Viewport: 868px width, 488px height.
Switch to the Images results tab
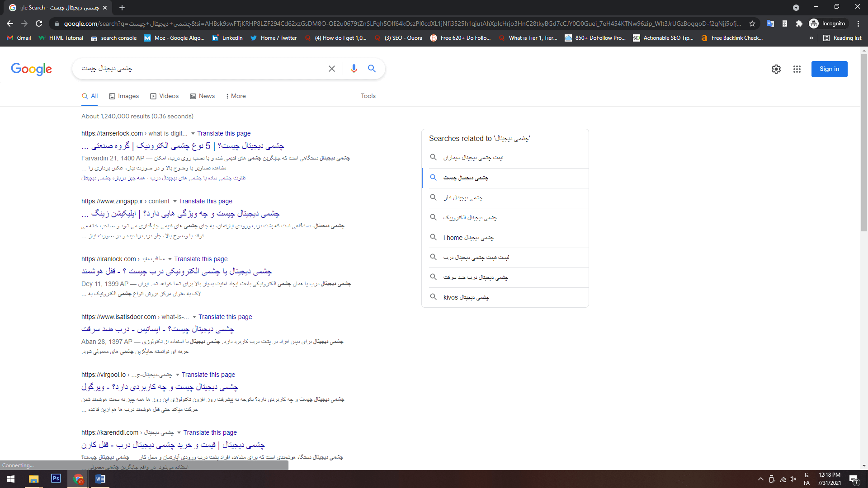click(x=124, y=96)
